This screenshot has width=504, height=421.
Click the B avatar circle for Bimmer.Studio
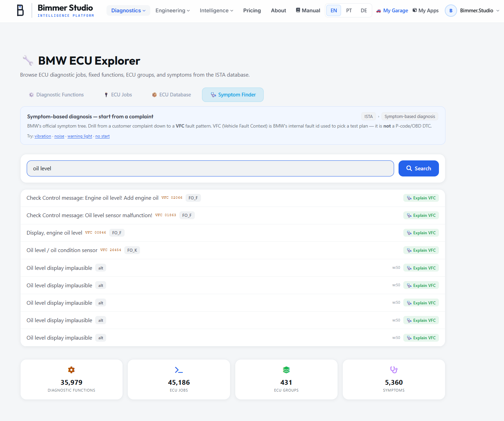click(x=451, y=11)
